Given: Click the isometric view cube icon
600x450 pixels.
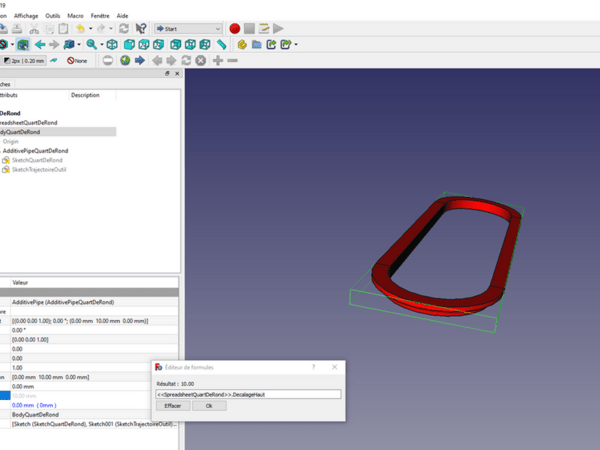Looking at the screenshot, I should [x=112, y=45].
